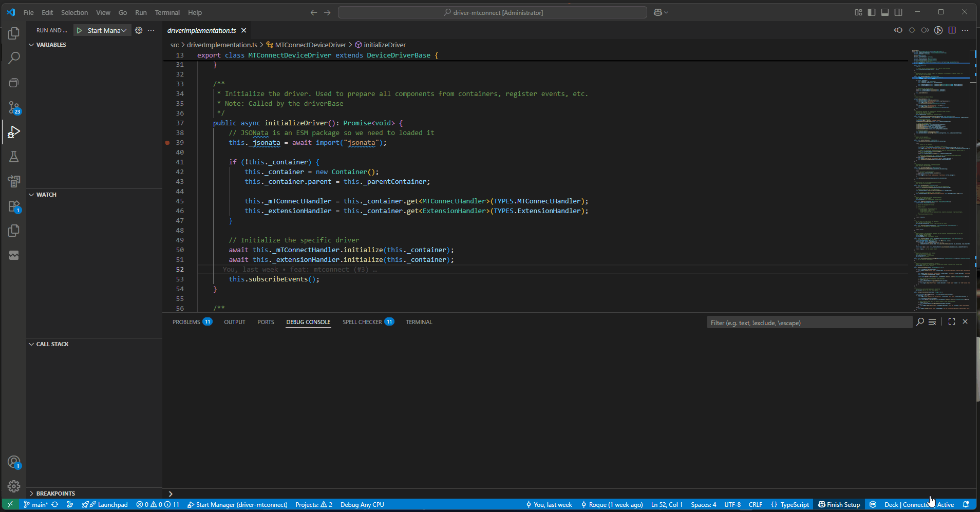The height and width of the screenshot is (512, 980).
Task: Click the debug console REPL input prompt
Action: (570, 494)
